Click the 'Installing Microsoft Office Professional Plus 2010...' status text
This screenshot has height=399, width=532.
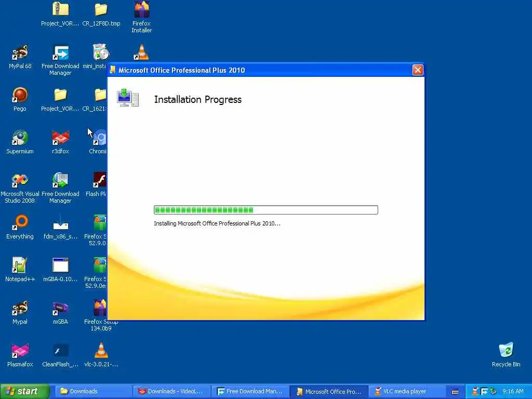tap(217, 223)
